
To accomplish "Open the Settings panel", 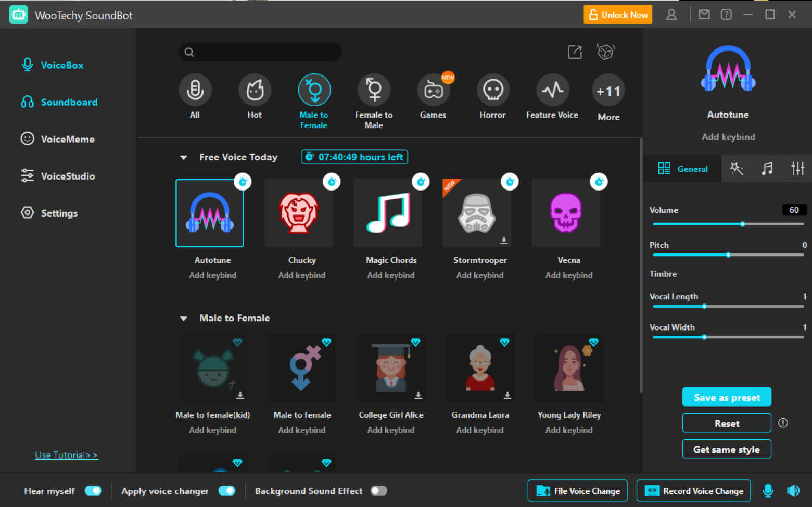I will [x=59, y=213].
